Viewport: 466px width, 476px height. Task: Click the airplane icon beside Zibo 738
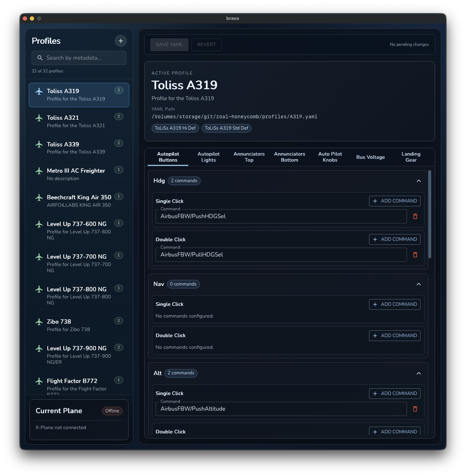pos(39,322)
